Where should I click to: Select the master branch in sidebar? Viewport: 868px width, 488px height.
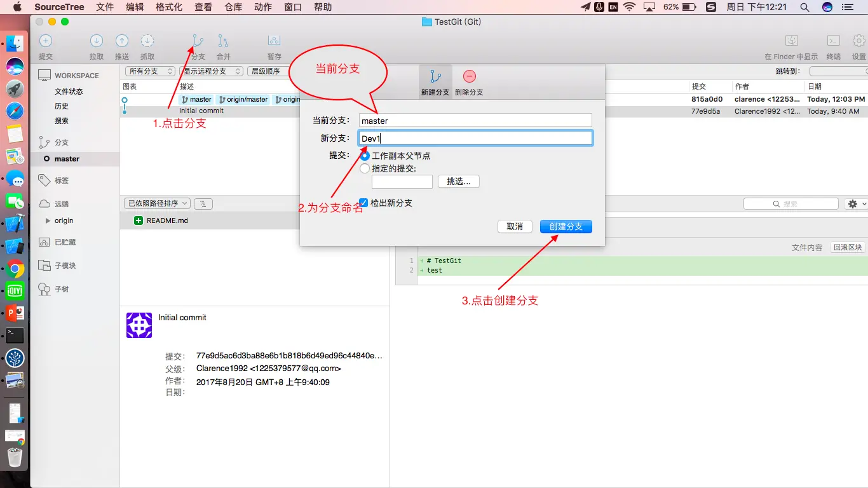(x=75, y=159)
